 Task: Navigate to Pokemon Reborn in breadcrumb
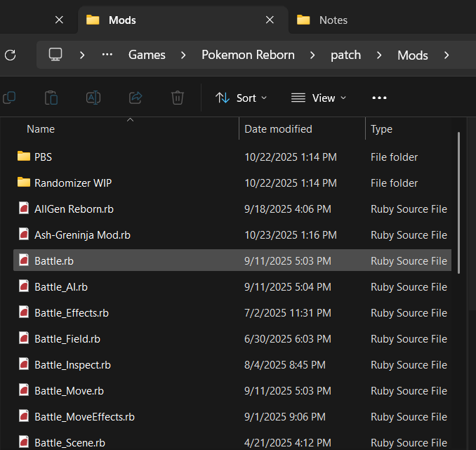pyautogui.click(x=248, y=55)
